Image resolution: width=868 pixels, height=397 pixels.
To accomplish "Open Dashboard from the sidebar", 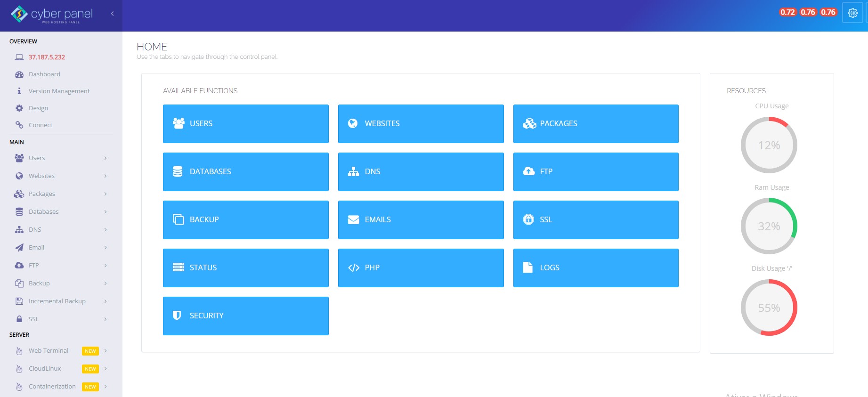I will [44, 74].
